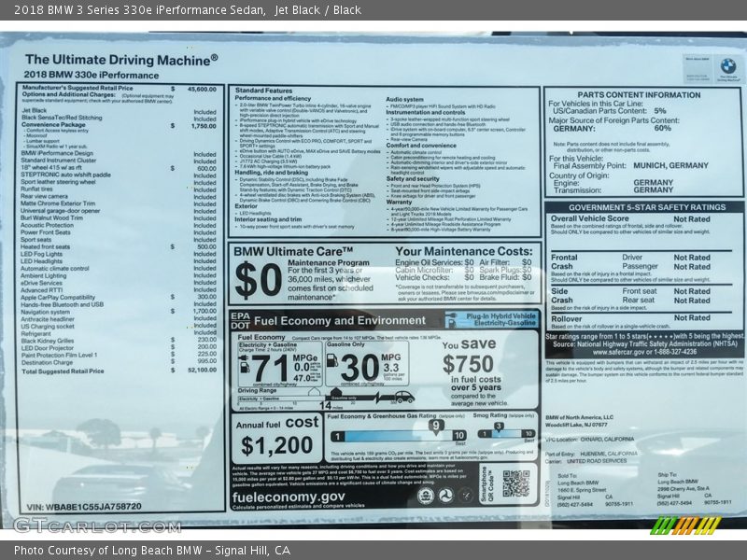The height and width of the screenshot is (560, 747).
Task: Click the 'Destination Charge' line
Action: tap(48, 362)
